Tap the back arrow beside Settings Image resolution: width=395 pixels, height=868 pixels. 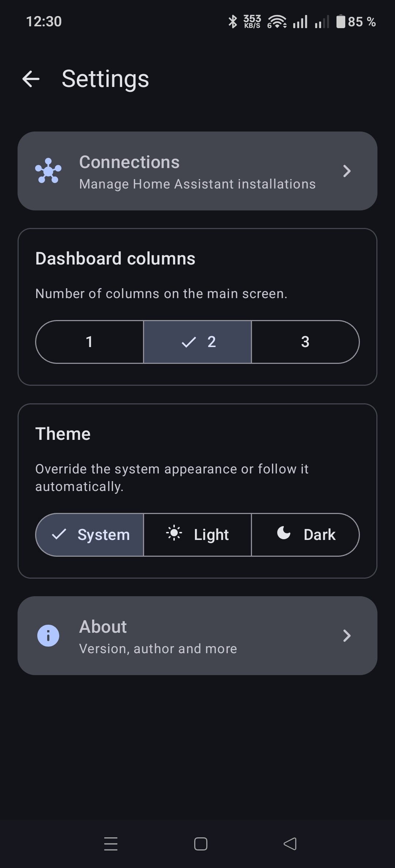(x=31, y=79)
